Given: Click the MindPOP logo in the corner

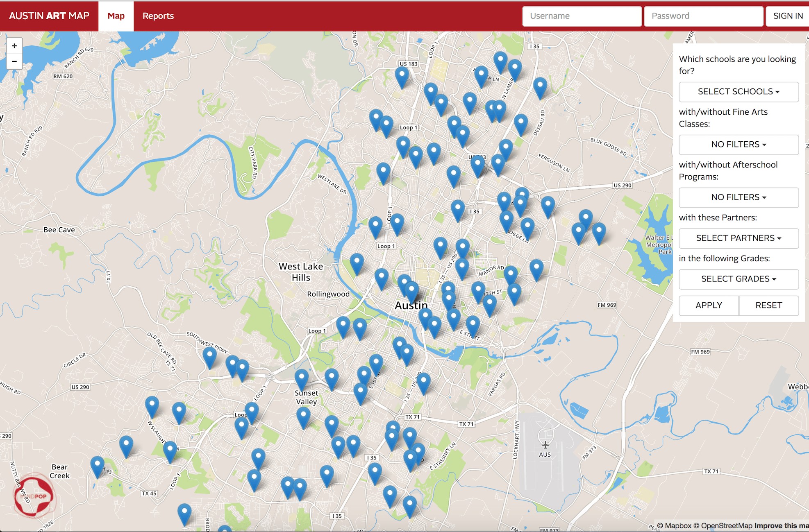Looking at the screenshot, I should pos(34,496).
